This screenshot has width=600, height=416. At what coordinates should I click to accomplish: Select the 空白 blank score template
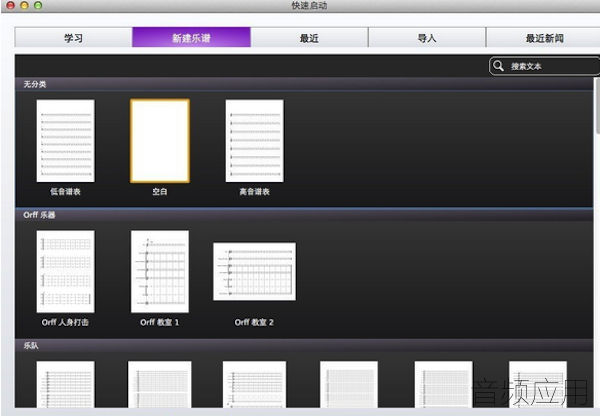pyautogui.click(x=160, y=141)
